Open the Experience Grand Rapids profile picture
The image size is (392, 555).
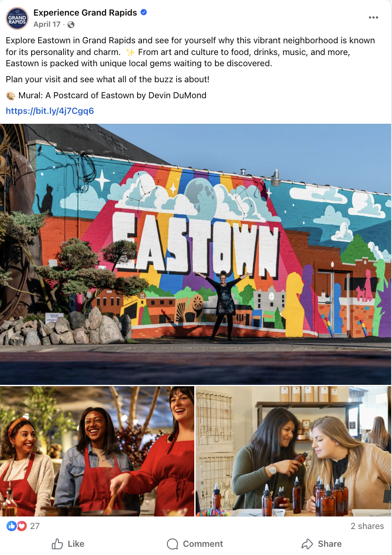(x=17, y=19)
